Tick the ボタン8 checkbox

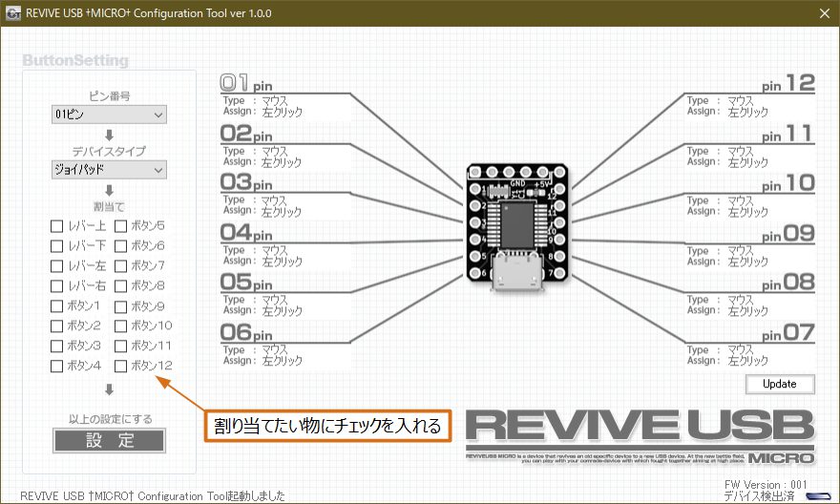pyautogui.click(x=120, y=285)
